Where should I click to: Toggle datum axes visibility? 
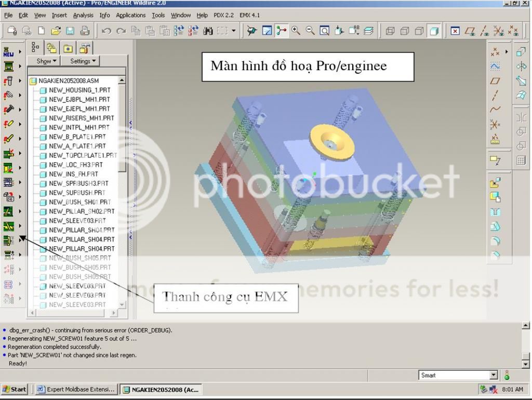484,31
